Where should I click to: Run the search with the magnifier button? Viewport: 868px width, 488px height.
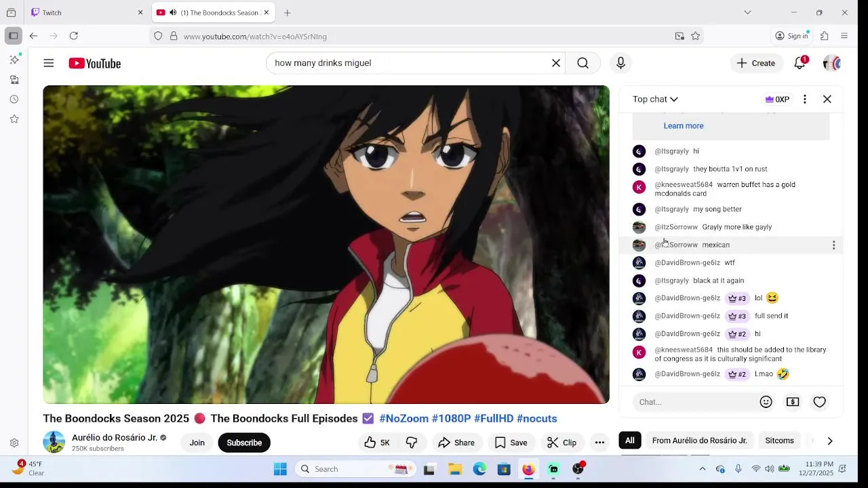pyautogui.click(x=583, y=63)
